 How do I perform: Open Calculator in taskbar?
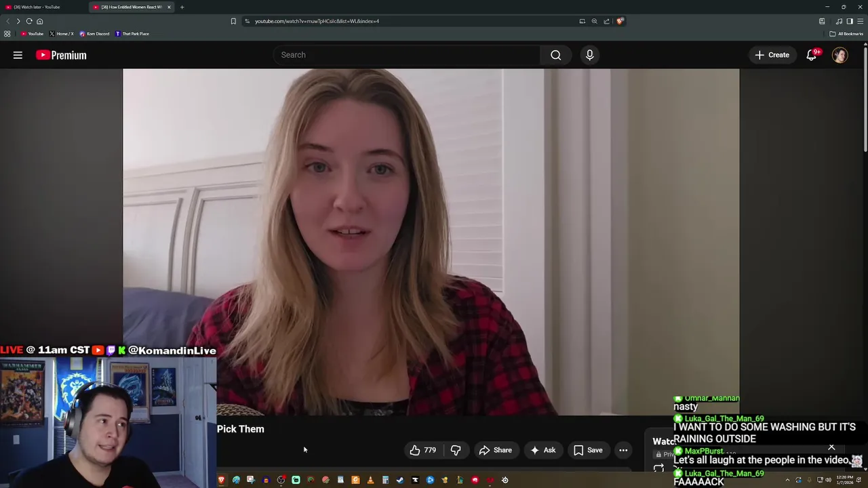385,480
